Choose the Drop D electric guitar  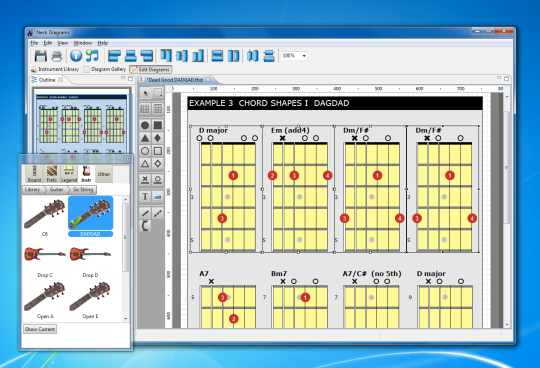point(90,260)
